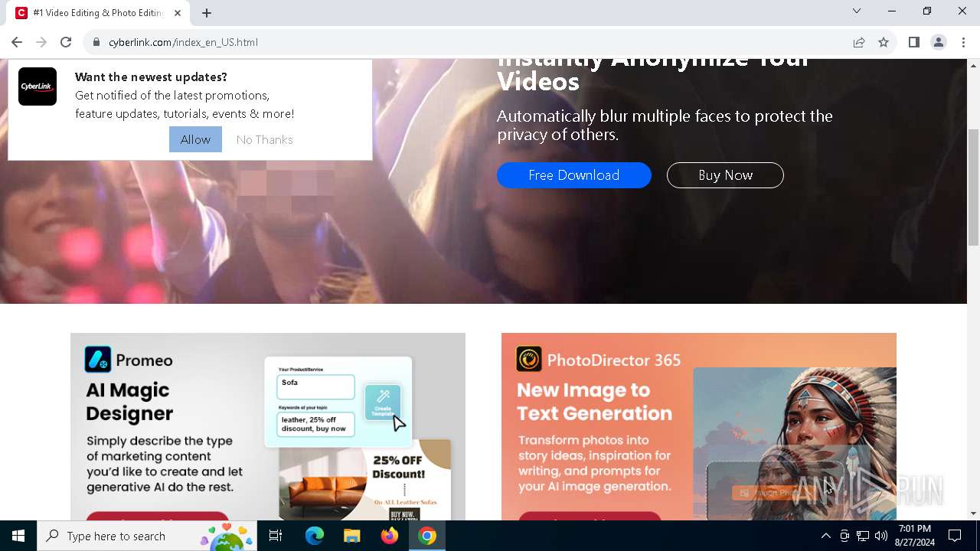Open the tab search dropdown arrow

pyautogui.click(x=857, y=11)
